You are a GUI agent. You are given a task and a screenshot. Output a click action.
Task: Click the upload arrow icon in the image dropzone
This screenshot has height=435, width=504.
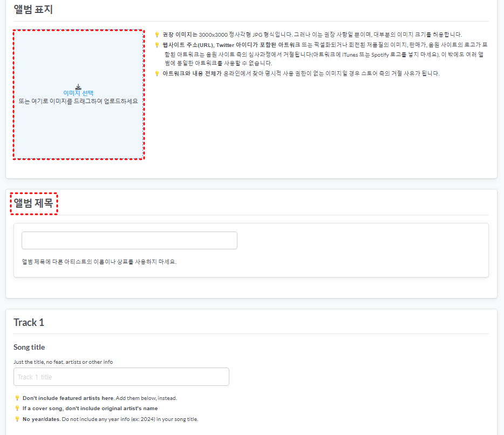78,87
